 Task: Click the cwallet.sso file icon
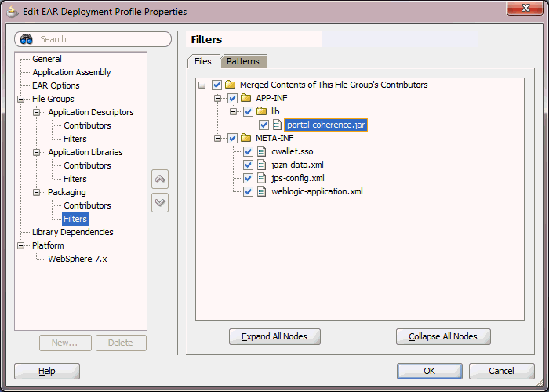[x=261, y=151]
